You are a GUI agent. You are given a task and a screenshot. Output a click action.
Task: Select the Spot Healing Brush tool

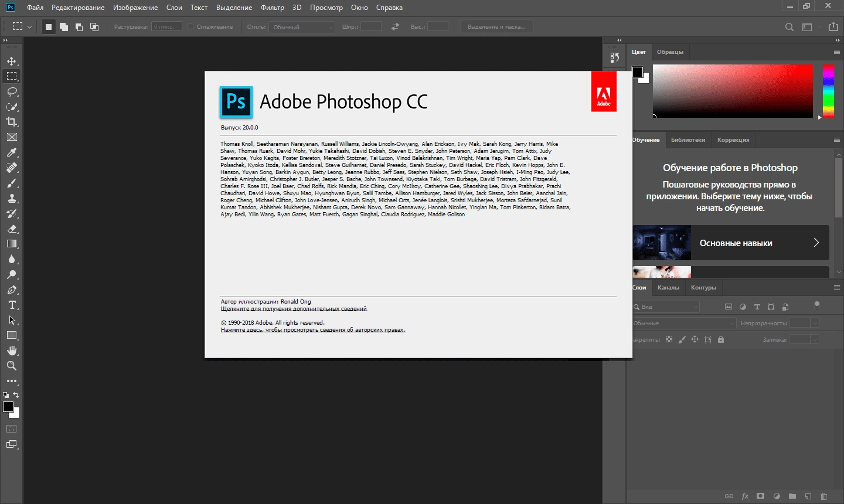(x=12, y=168)
